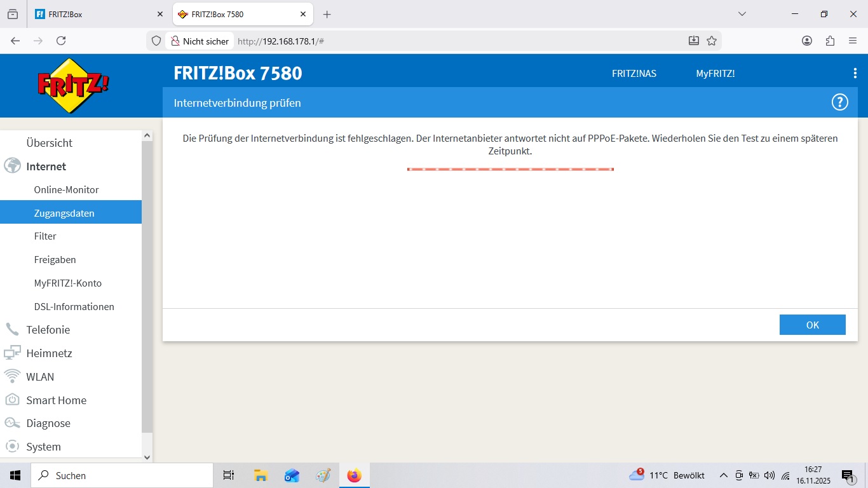Screen dimensions: 868x488
Task: Click the Heimnetz devices icon
Action: (12, 353)
